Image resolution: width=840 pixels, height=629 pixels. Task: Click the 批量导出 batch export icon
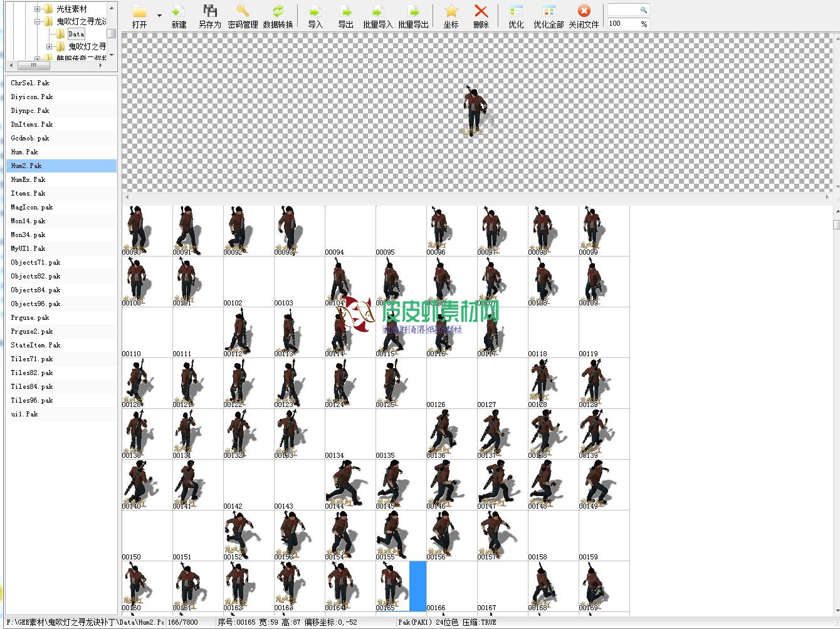click(413, 13)
